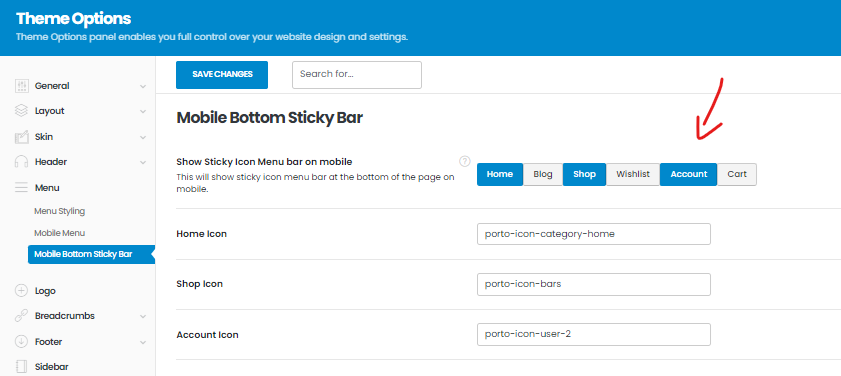Screen dimensions: 841x376
Task: Expand the Breadcrumbs section chevron
Action: pyautogui.click(x=143, y=316)
